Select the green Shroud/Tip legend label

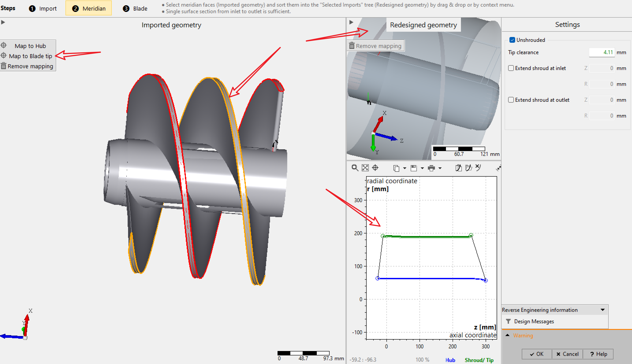479,360
